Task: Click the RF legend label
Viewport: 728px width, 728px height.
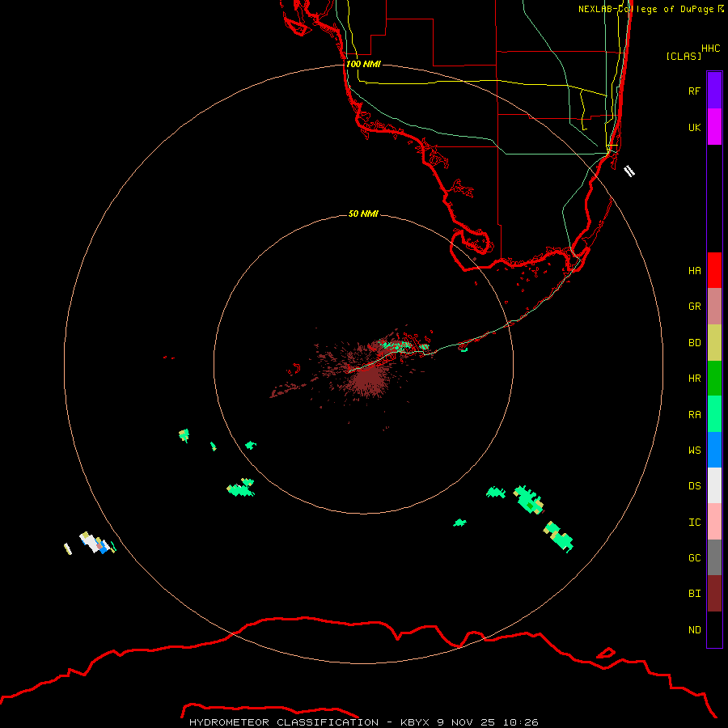Action: pyautogui.click(x=694, y=91)
